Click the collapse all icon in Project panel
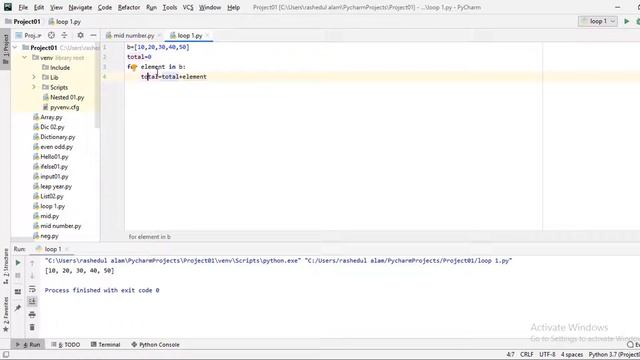Screen dimensions: 640x360 pos(64,36)
